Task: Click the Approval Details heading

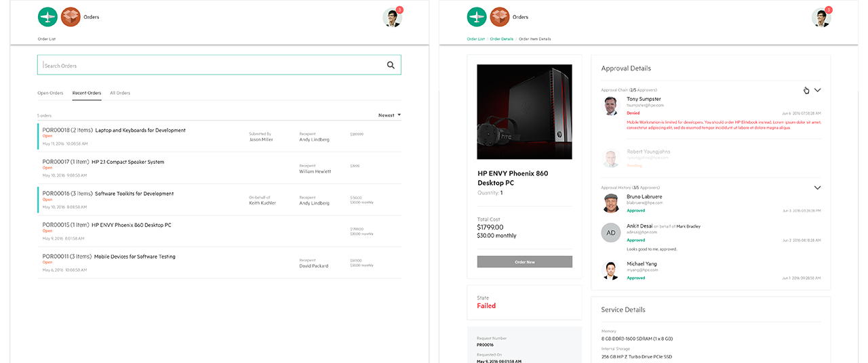Action: 626,68
